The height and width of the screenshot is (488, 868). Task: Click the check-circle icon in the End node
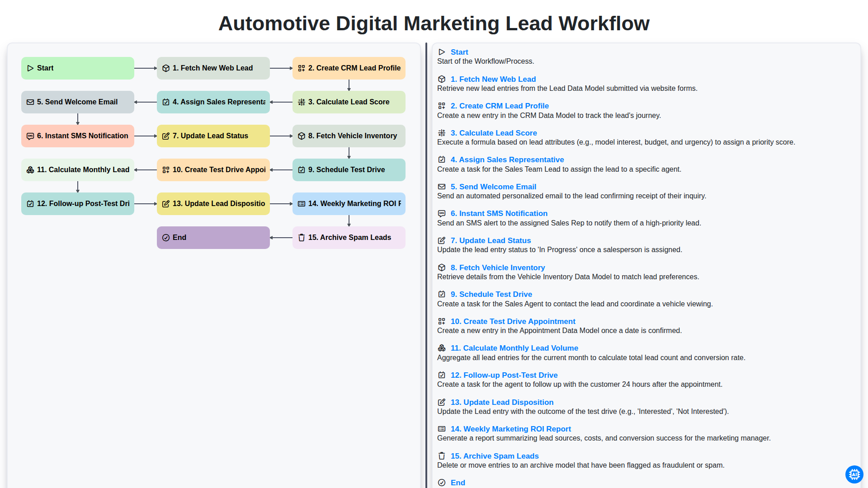click(x=166, y=238)
